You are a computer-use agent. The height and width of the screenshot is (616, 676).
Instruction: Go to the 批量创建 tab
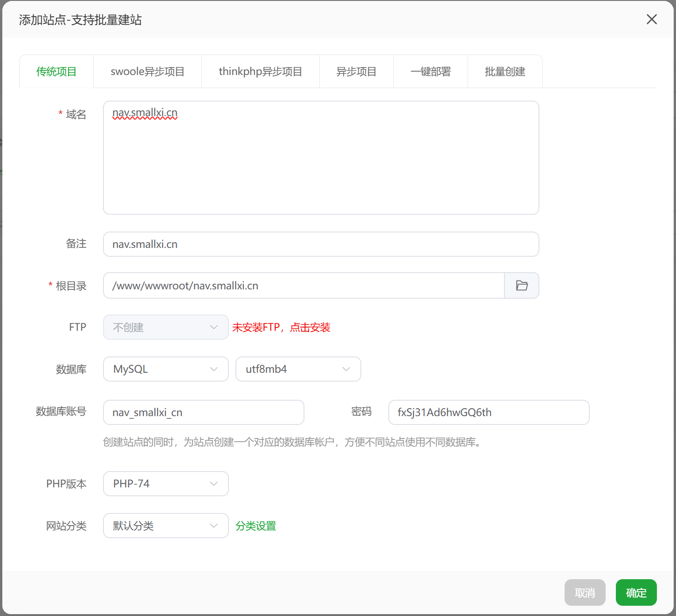point(505,72)
